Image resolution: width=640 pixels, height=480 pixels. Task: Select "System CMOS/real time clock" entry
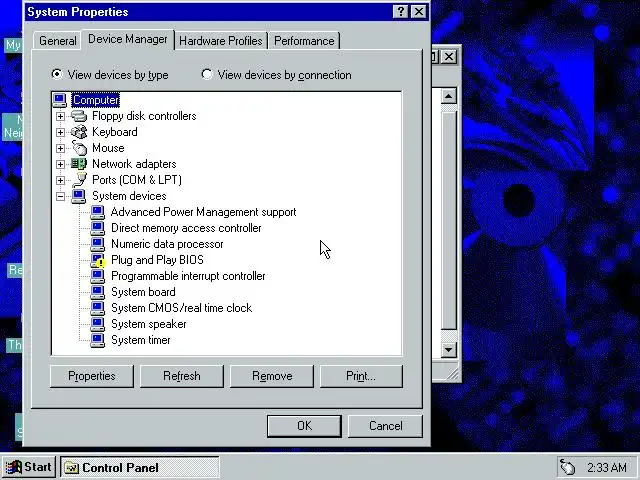(182, 308)
